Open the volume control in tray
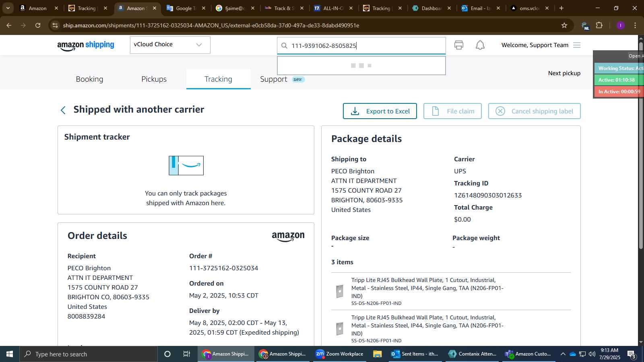The width and height of the screenshot is (644, 362). (592, 354)
